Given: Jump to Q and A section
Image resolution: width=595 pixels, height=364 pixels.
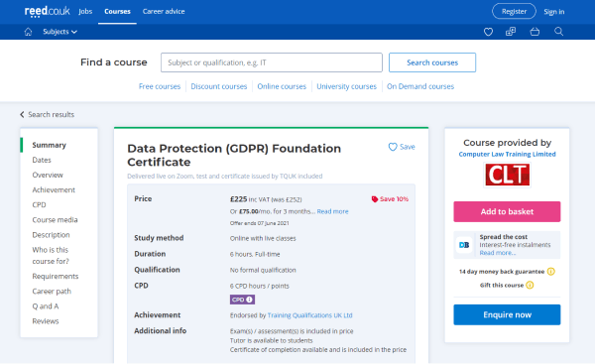Looking at the screenshot, I should coord(46,306).
